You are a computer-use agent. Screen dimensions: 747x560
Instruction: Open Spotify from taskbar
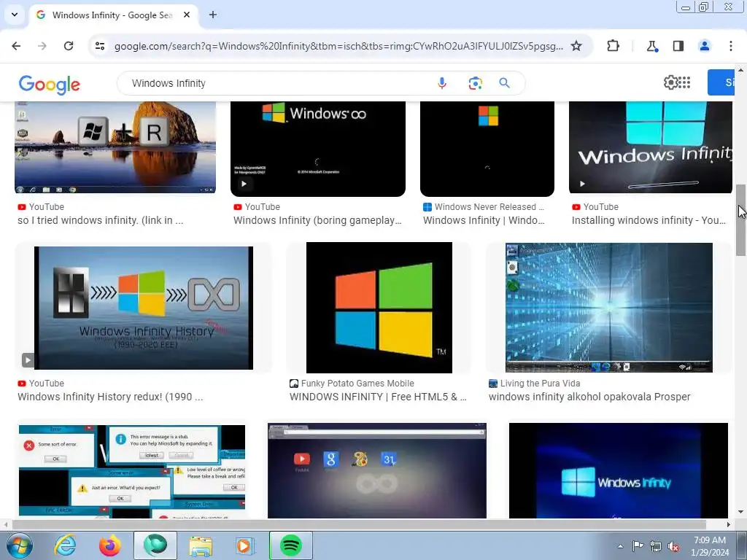pos(290,545)
